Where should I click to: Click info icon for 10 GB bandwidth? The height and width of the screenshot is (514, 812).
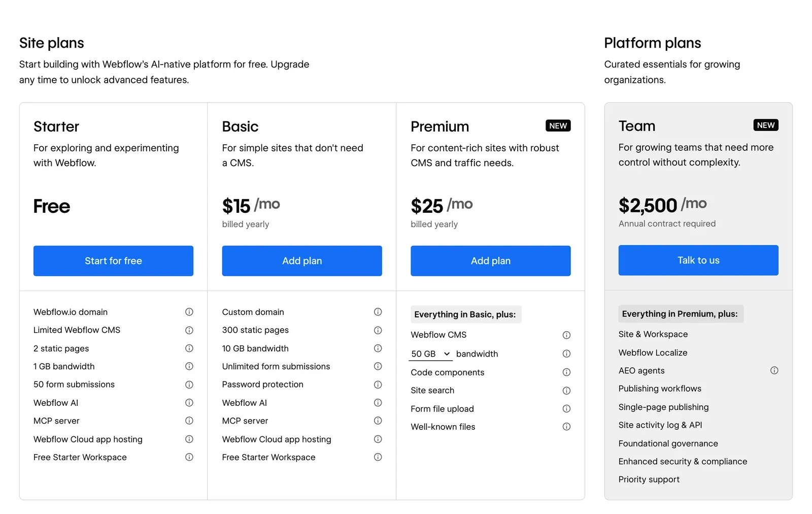click(x=378, y=348)
